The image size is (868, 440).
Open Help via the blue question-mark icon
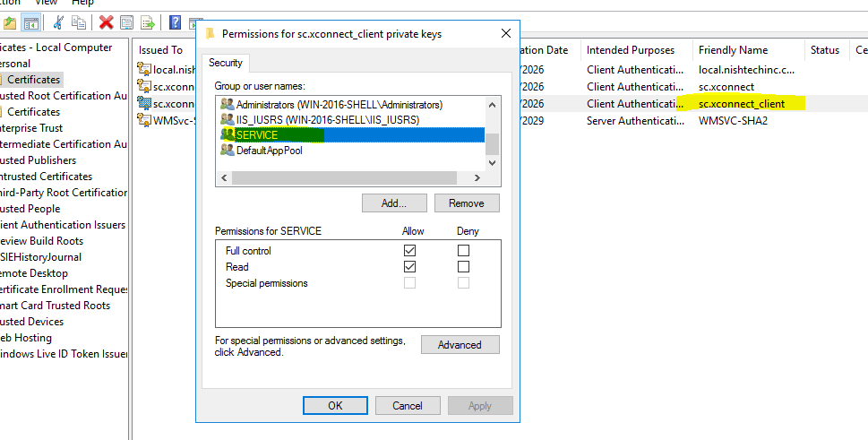coord(174,22)
